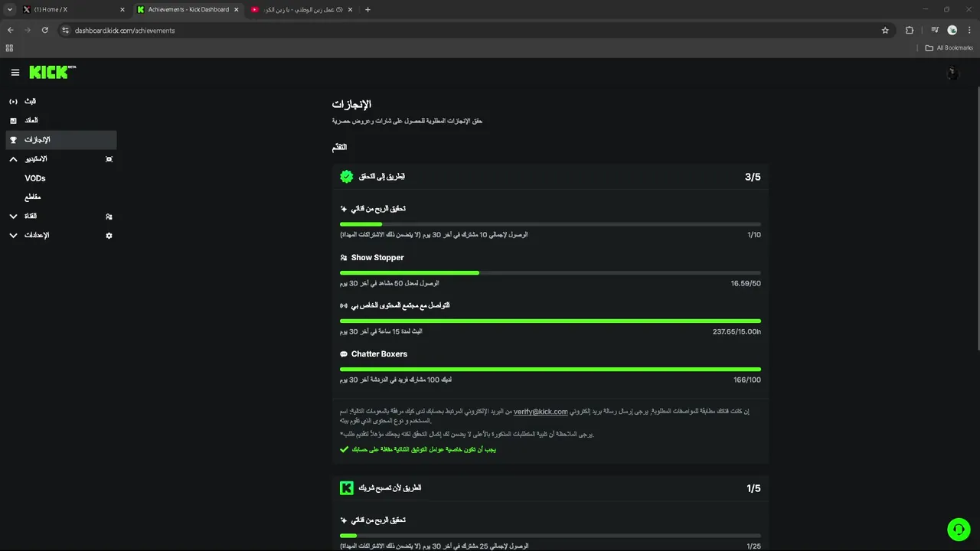Open the green support chat bubble
The image size is (980, 551).
[x=959, y=530]
